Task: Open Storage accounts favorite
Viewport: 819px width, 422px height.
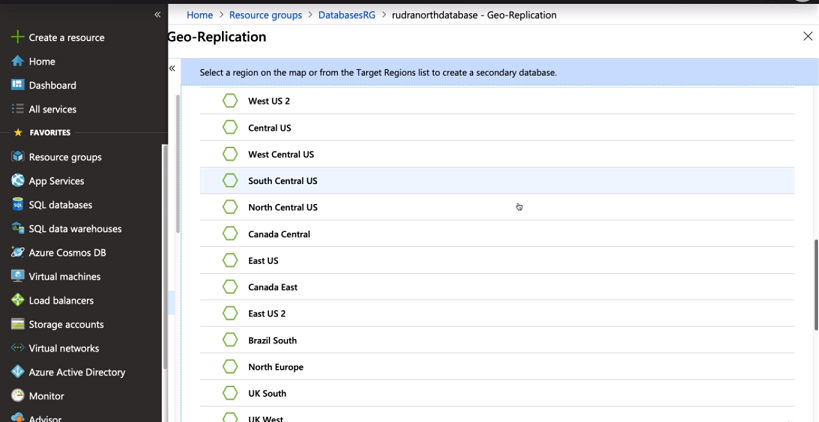Action: (66, 324)
